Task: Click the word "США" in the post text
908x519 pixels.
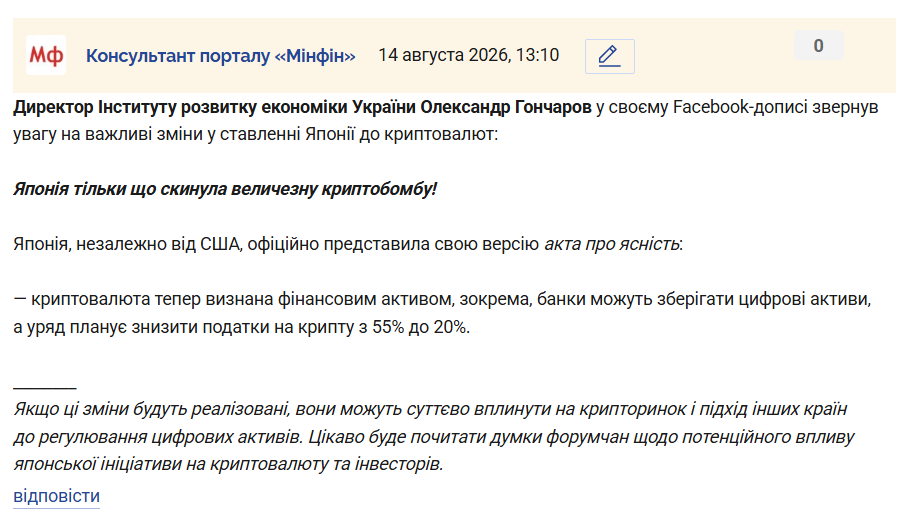Action: point(220,244)
